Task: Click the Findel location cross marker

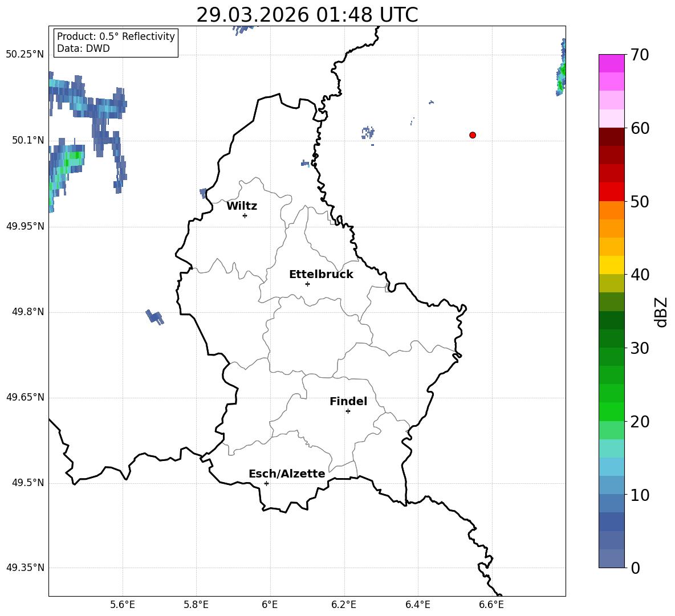Action: [x=348, y=411]
